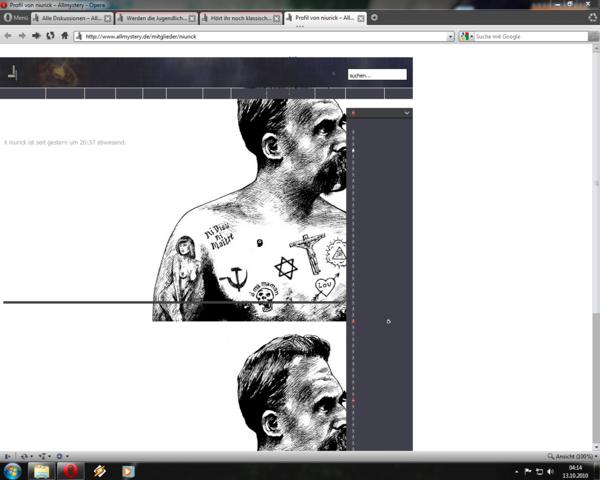Close the Alle Diskussionen tab
Image resolution: width=600 pixels, height=480 pixels.
[108, 18]
